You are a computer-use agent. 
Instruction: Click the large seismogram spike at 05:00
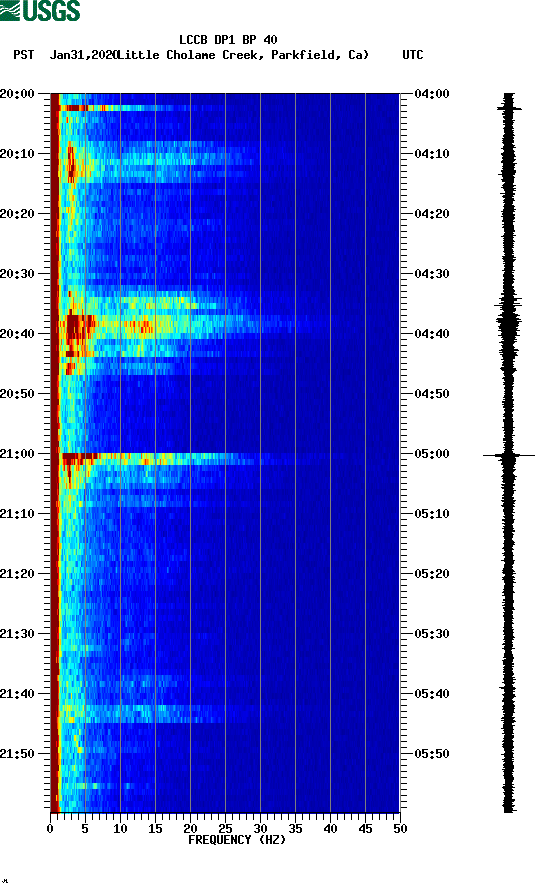pyautogui.click(x=509, y=455)
